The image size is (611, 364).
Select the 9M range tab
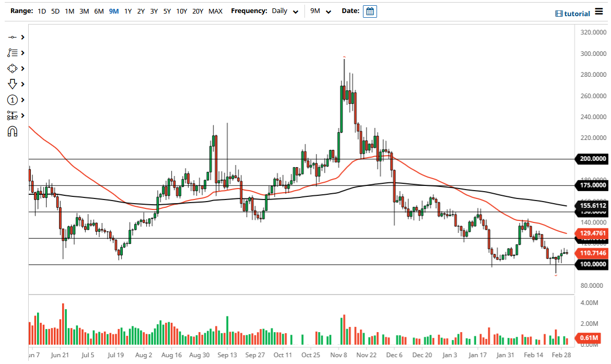point(113,10)
